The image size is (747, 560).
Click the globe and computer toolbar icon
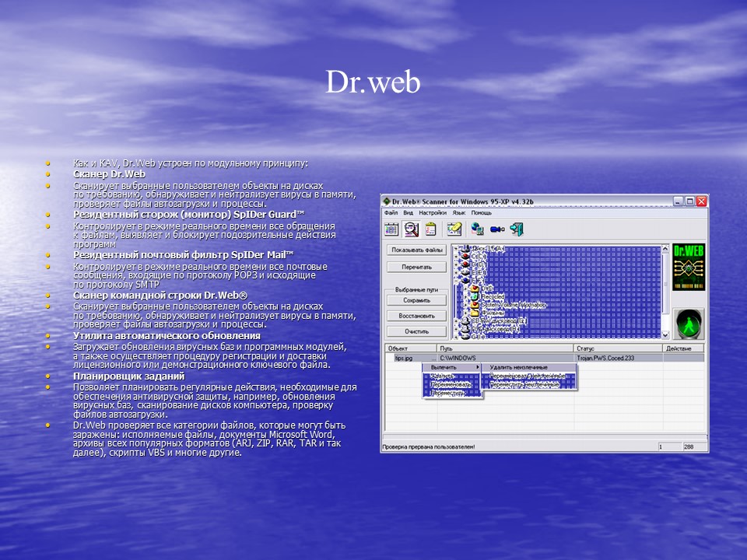coord(478,229)
